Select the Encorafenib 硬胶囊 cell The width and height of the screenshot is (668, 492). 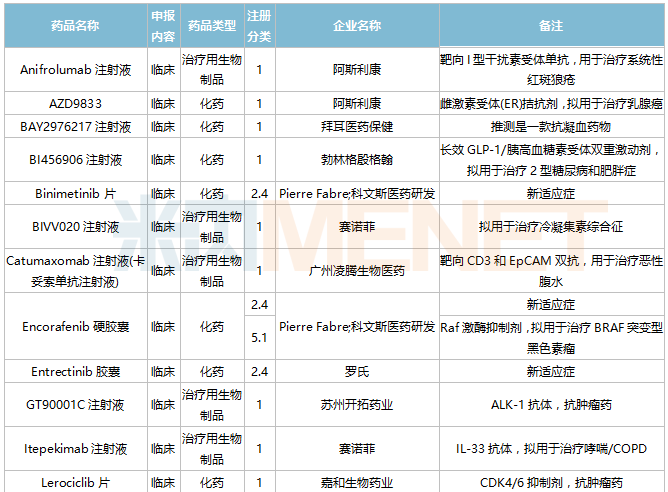click(x=75, y=326)
